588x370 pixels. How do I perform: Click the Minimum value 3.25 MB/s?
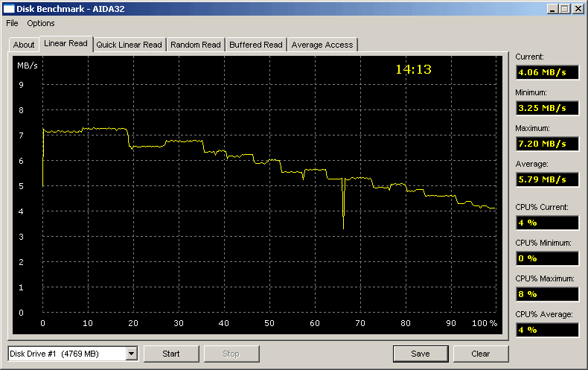(547, 108)
